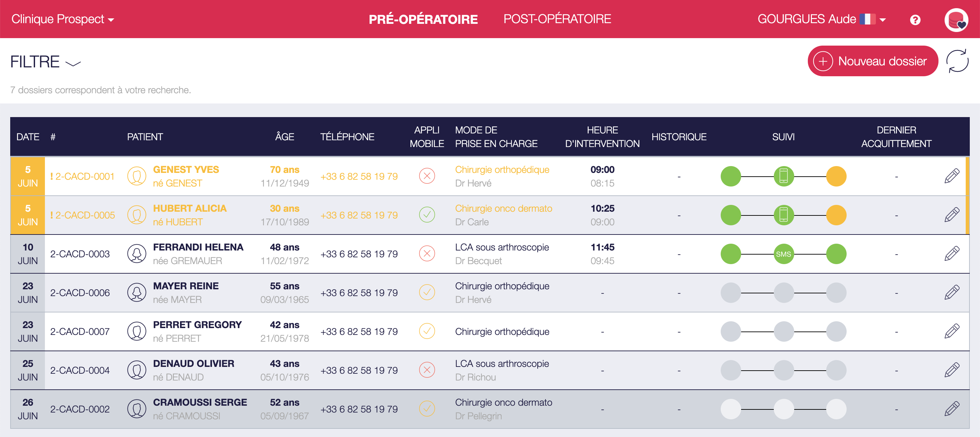Click pencil edit icon for MAYER REINE

(x=951, y=293)
